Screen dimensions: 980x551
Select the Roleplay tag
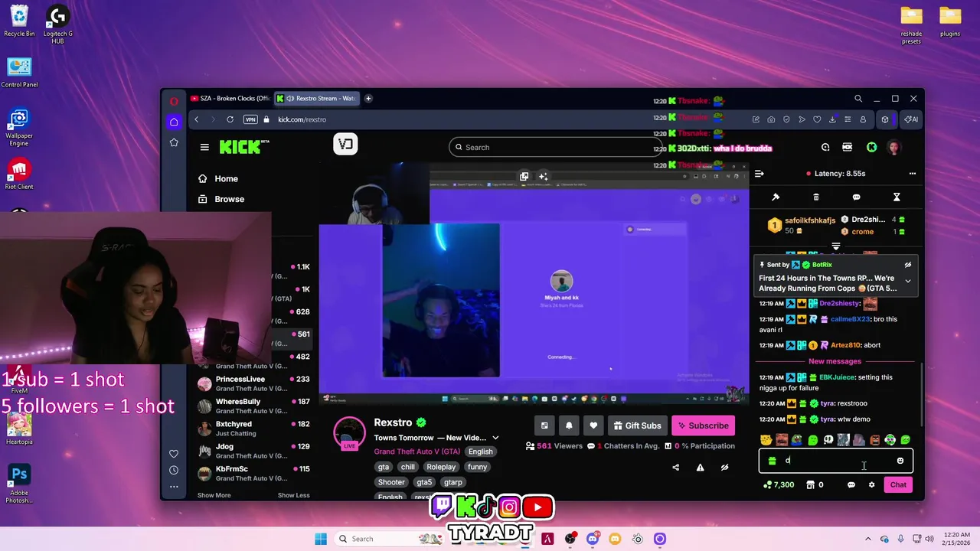pos(441,467)
